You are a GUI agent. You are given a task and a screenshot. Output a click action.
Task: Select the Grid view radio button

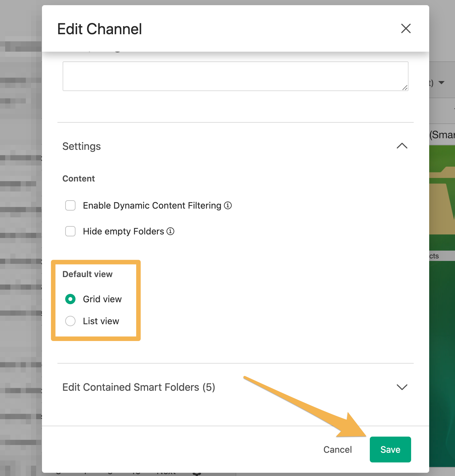pos(70,299)
